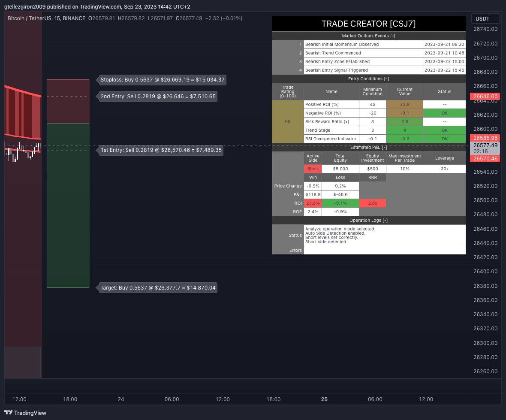Click the 2023-09-21 08:30 timestamp cell
The width and height of the screenshot is (506, 420).
click(x=444, y=44)
